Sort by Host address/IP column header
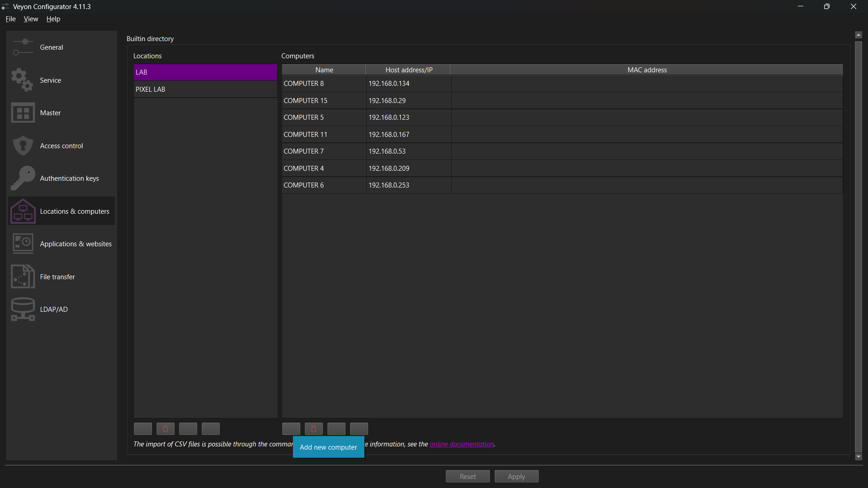868x488 pixels. [x=409, y=70]
